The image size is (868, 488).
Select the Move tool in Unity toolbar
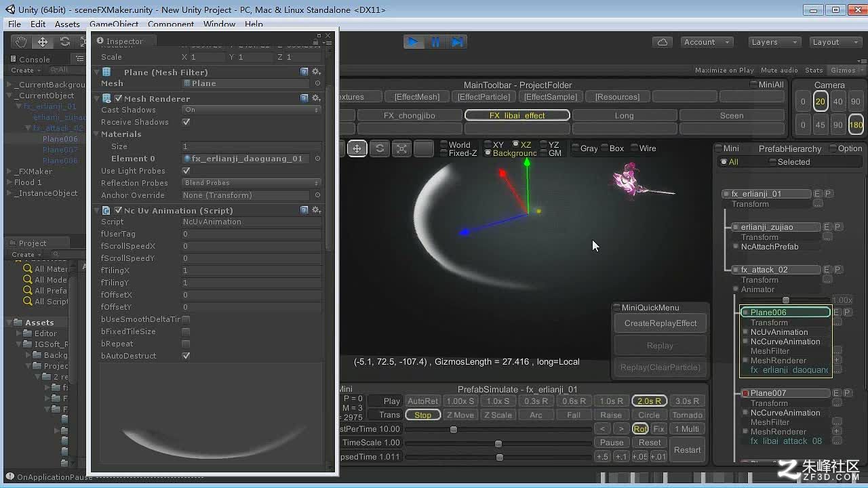(43, 42)
